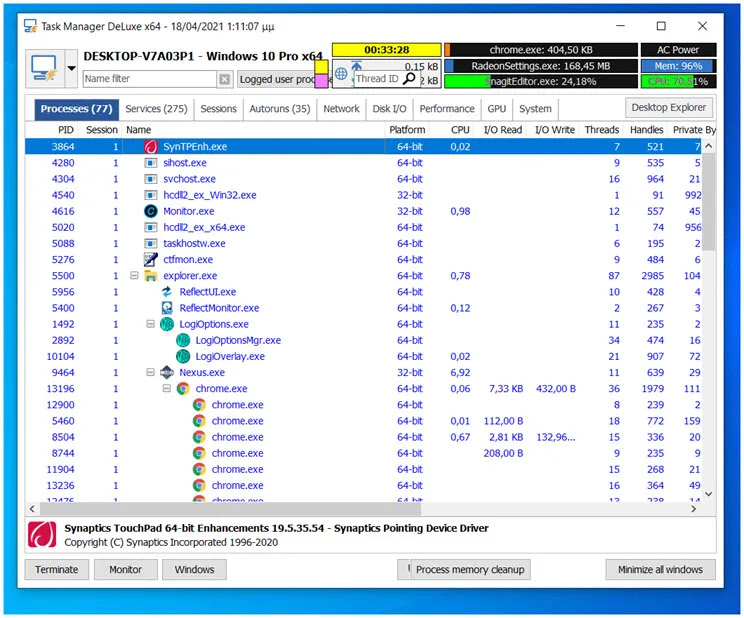
Task: Click the computer icon button at top left
Action: [45, 68]
